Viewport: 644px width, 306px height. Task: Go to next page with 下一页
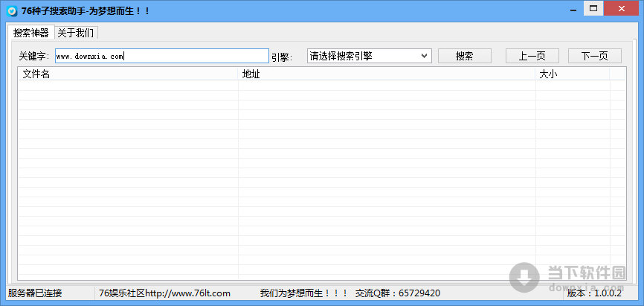(595, 56)
